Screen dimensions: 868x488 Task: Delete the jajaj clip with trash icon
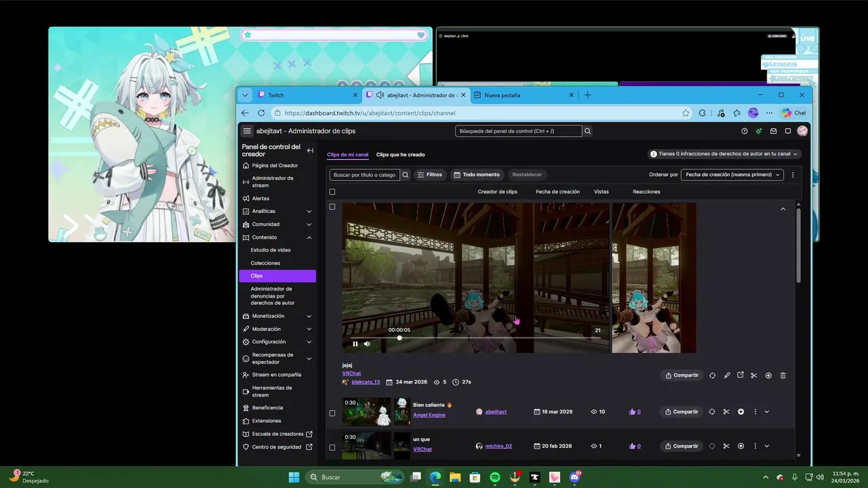(x=783, y=375)
